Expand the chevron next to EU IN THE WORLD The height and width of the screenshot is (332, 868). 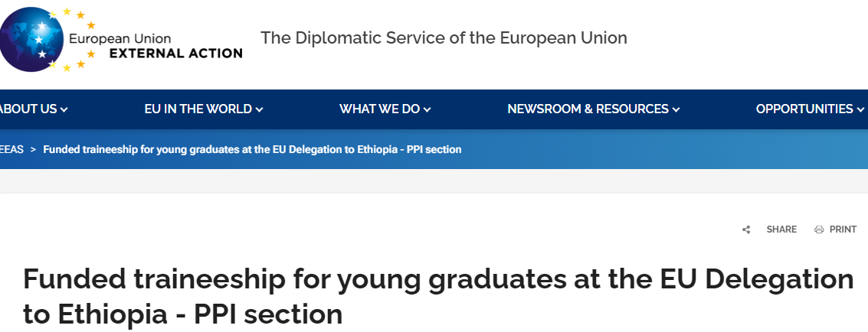260,110
